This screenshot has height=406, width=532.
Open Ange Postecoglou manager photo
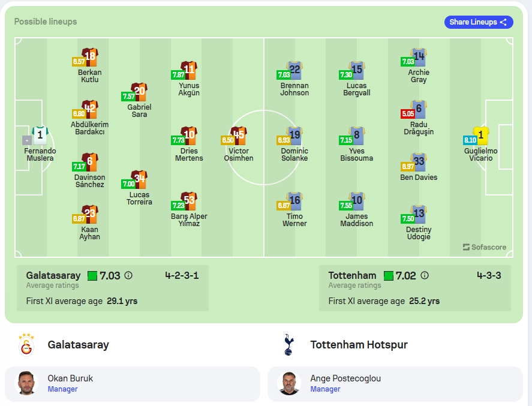[x=288, y=383]
